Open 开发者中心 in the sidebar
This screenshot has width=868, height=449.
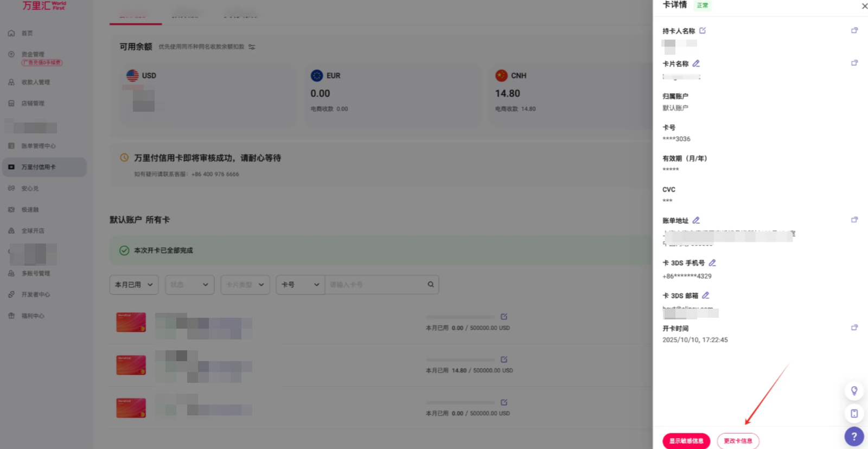tap(35, 294)
